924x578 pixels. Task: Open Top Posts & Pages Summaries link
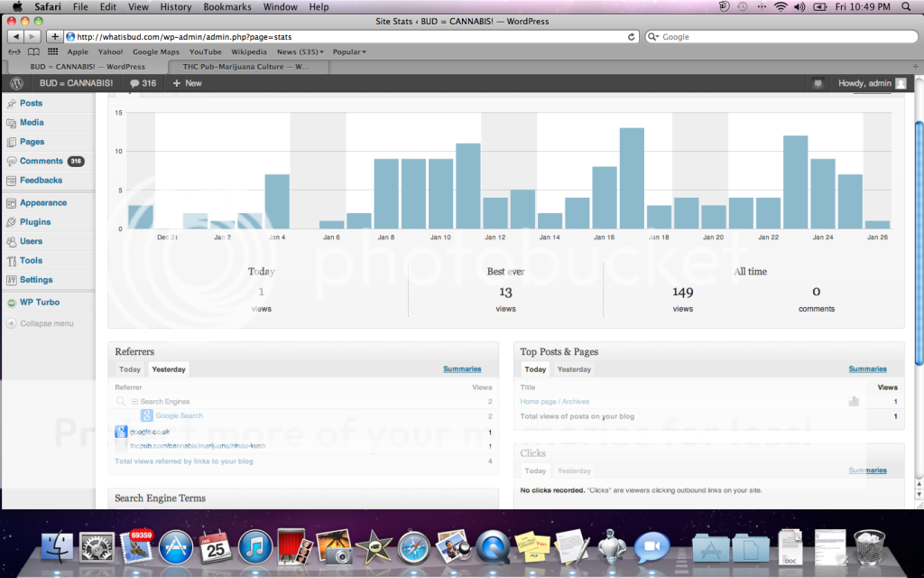click(x=867, y=369)
